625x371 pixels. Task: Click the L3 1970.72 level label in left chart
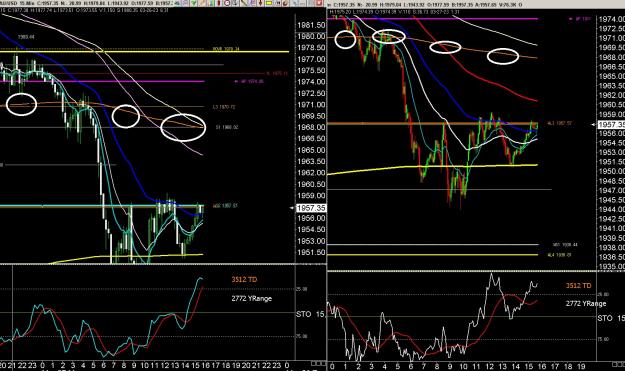224,107
